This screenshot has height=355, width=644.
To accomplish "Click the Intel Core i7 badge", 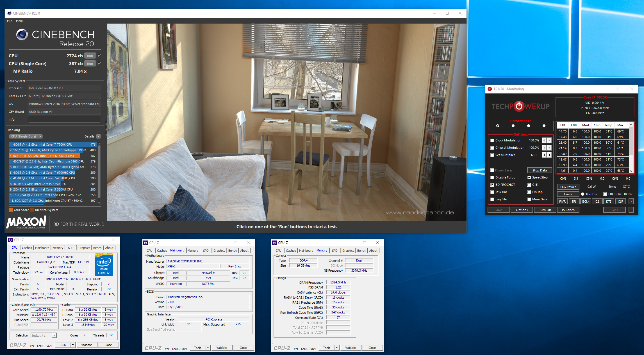I will tap(104, 265).
